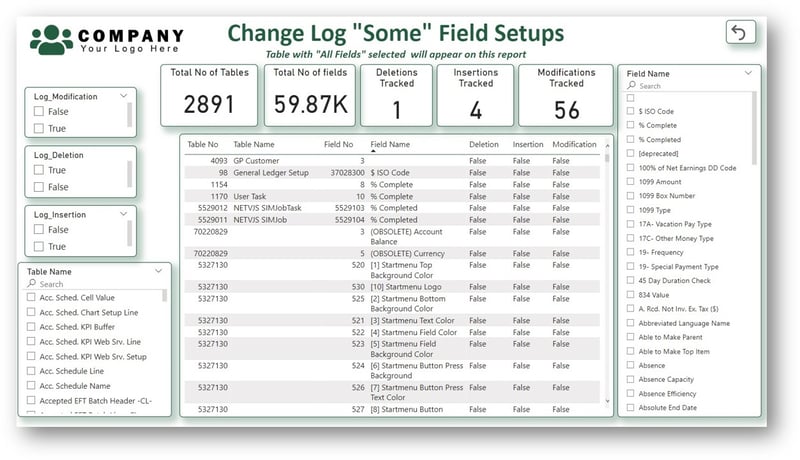
Task: Check Abbreviated Language Name field
Action: tap(631, 323)
